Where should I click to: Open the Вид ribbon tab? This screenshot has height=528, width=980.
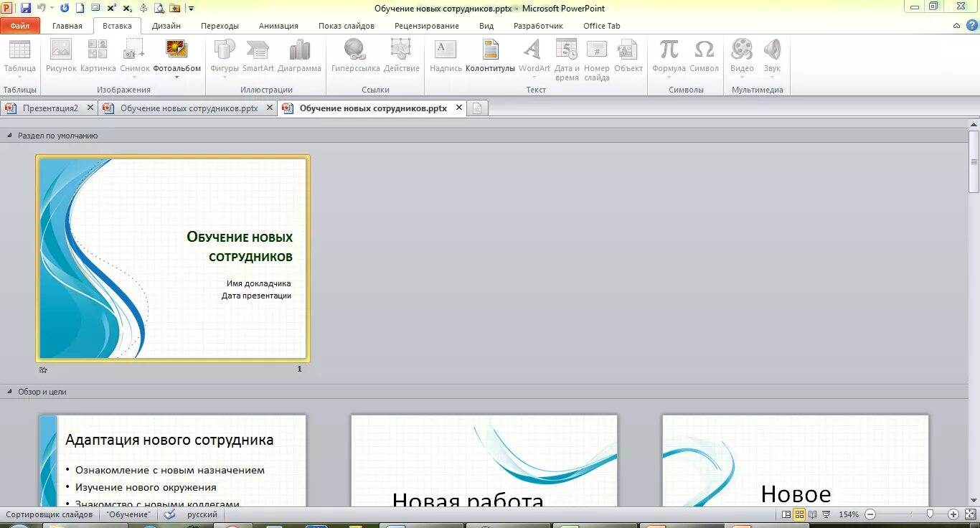486,26
